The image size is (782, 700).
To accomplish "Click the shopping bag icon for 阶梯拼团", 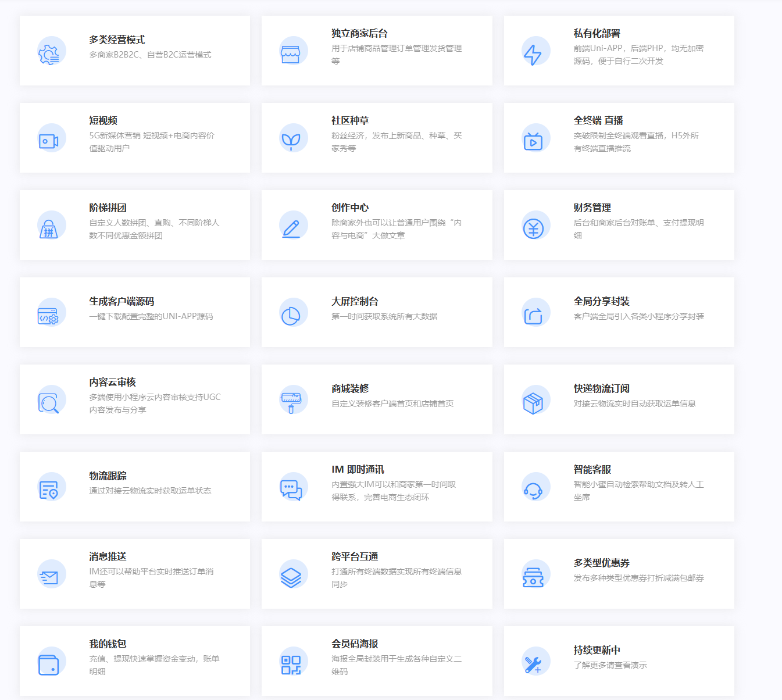I will click(x=49, y=228).
